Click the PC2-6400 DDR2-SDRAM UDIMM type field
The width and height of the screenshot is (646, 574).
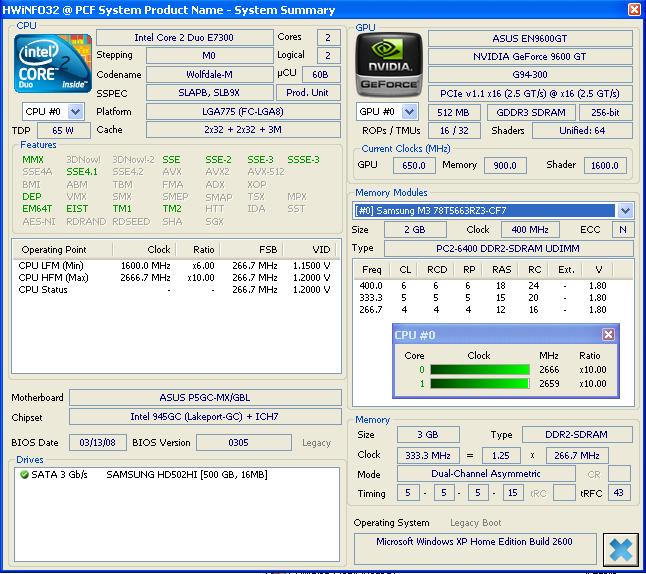pos(508,248)
